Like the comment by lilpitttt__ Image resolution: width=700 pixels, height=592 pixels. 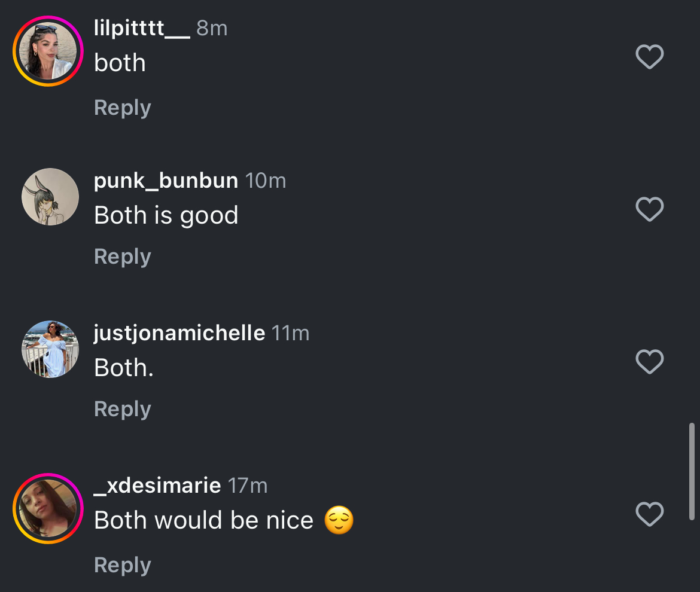[x=649, y=57]
